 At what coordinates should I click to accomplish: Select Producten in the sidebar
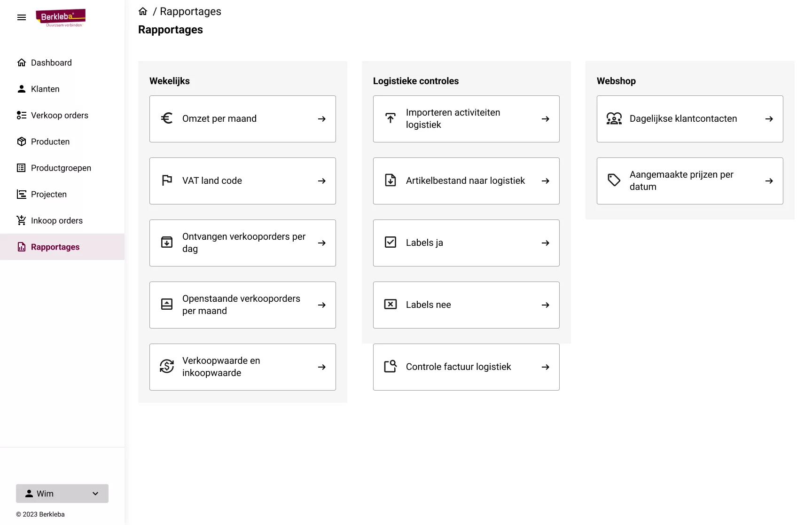(x=62, y=141)
